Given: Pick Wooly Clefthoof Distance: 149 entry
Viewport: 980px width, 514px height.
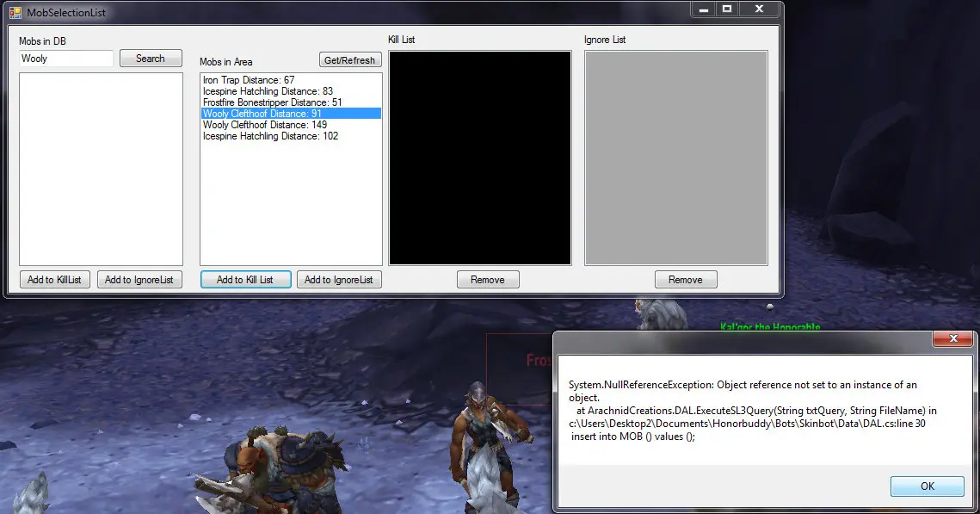Looking at the screenshot, I should point(264,125).
